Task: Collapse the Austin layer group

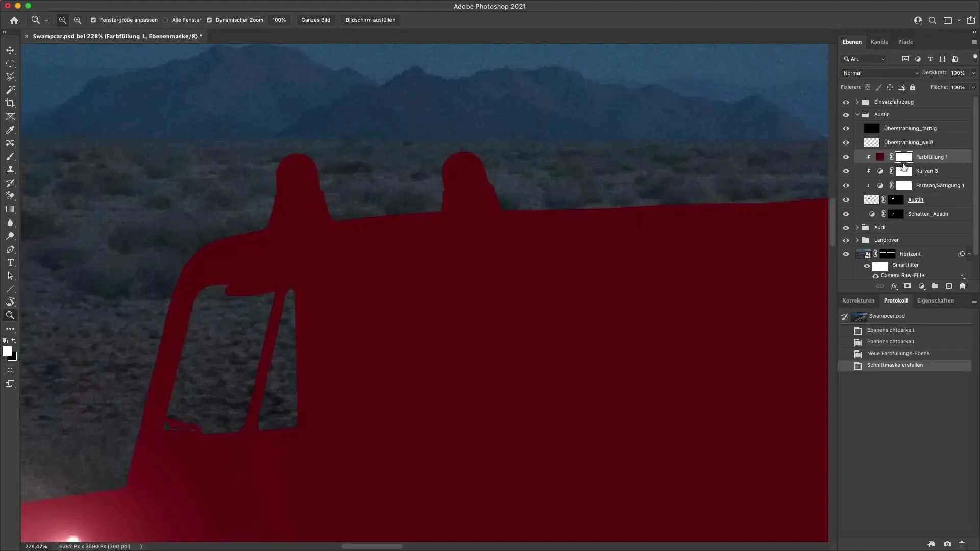Action: coord(857,115)
